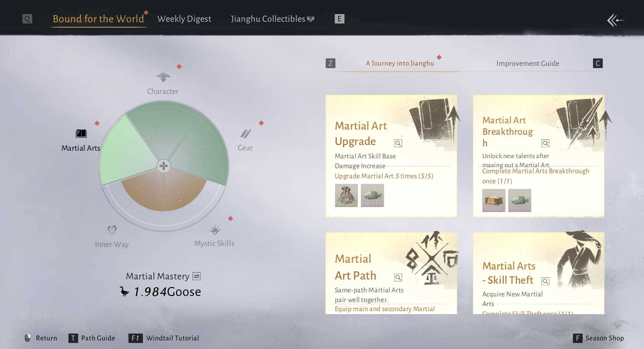Click the Mystic Skills label
Screen dimensions: 644x349
pos(214,243)
